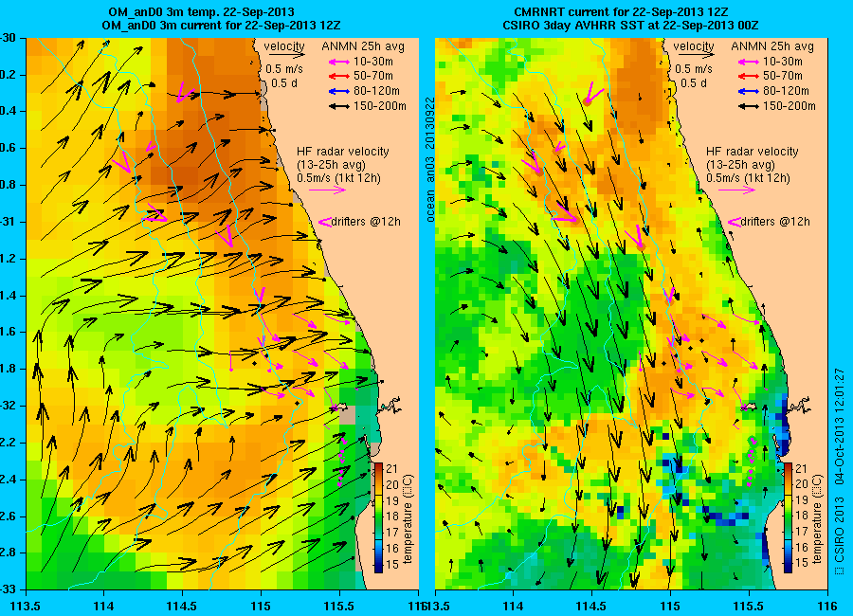This screenshot has height=616, width=853.
Task: Click Rottnest Island outline on right map
Action: (751, 407)
